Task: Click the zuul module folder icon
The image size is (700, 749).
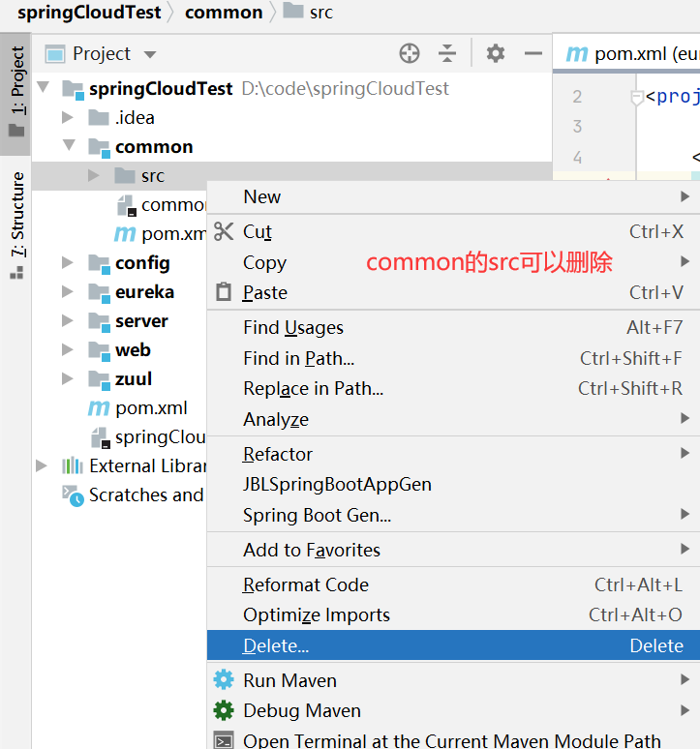Action: 100,380
